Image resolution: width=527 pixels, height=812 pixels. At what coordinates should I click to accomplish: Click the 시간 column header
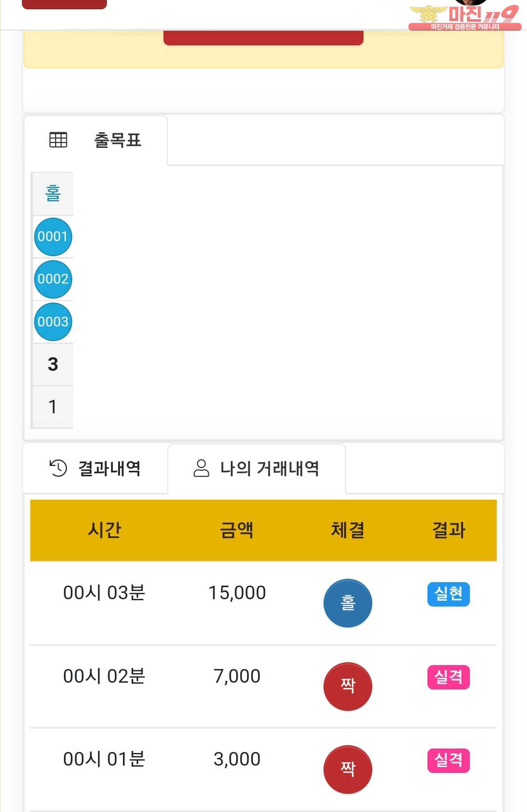(104, 530)
